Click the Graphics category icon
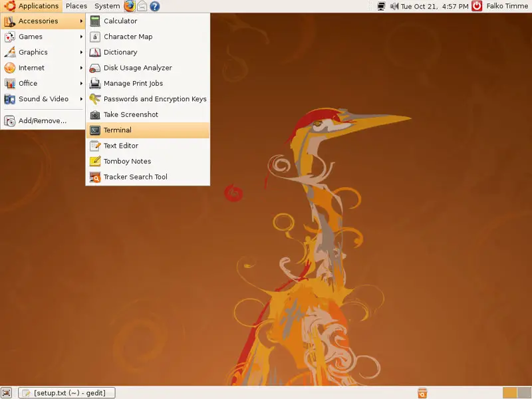 pyautogui.click(x=10, y=53)
